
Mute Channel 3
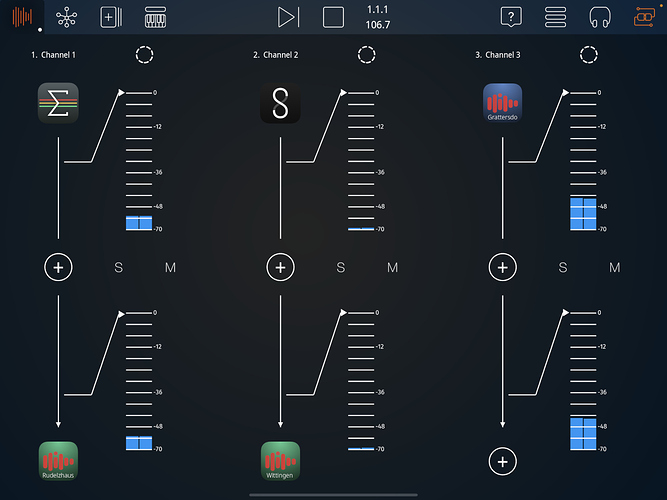614,267
